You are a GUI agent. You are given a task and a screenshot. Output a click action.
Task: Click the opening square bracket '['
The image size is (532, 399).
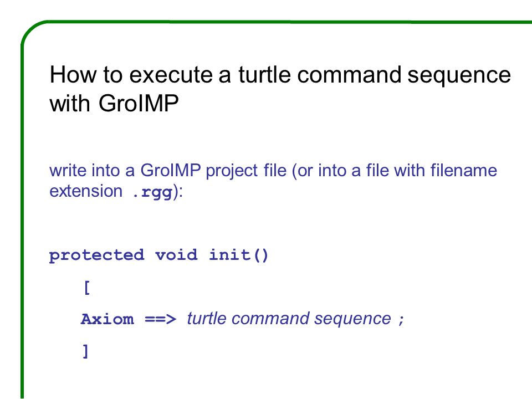[87, 288]
